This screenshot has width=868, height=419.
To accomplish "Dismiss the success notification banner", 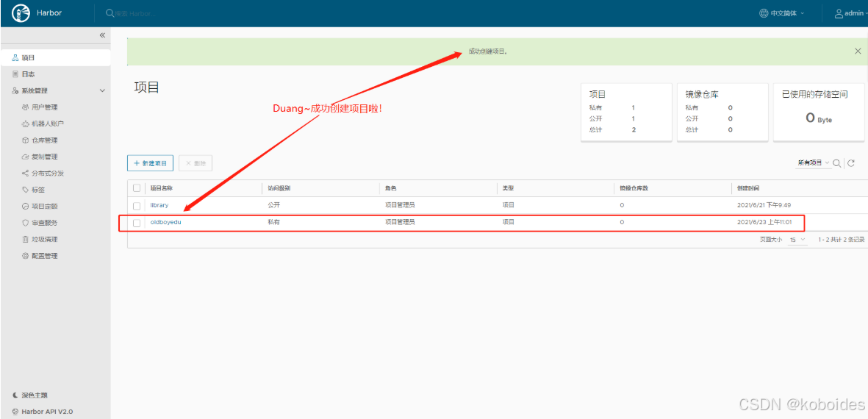I will (858, 51).
